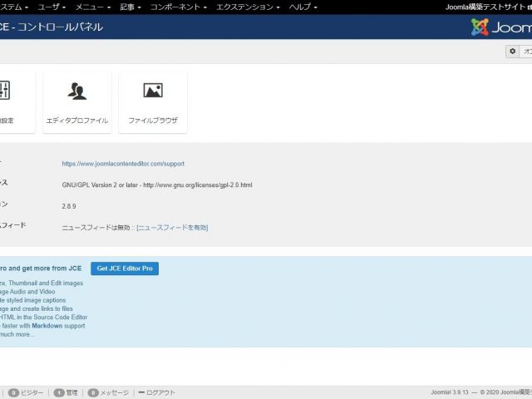
Task: Open the エクステンション menu
Action: point(248,7)
